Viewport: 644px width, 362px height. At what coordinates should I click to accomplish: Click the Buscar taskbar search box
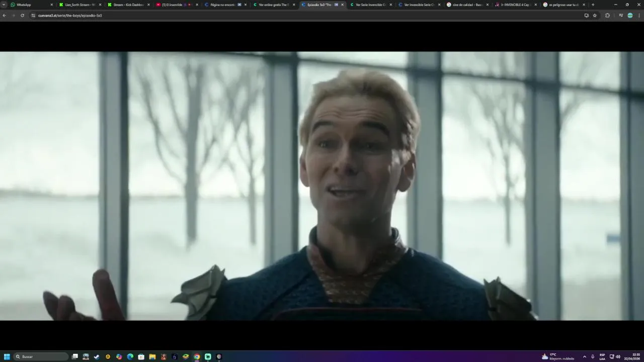(x=40, y=356)
